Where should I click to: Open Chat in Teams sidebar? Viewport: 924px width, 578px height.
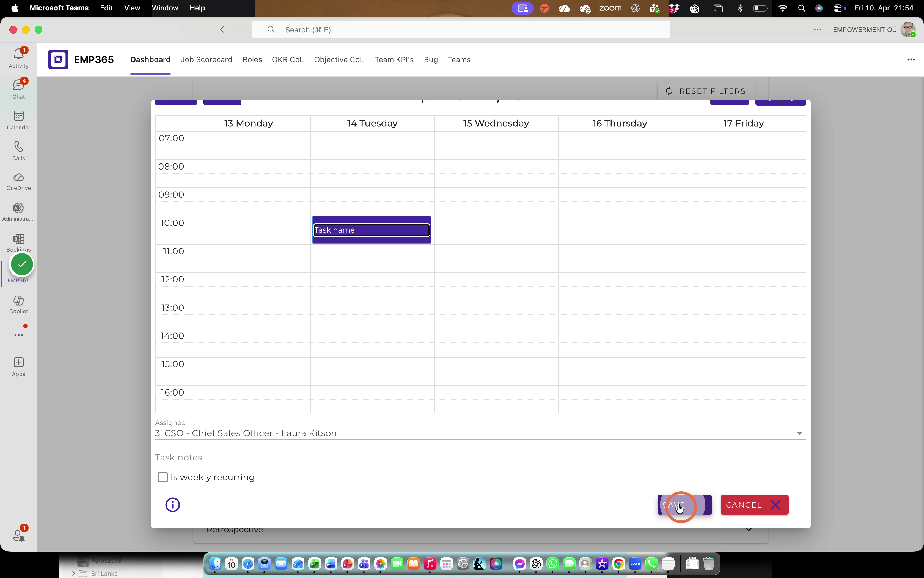click(18, 89)
